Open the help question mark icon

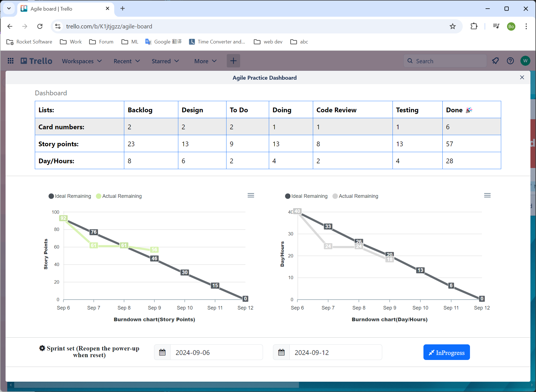[x=510, y=61]
